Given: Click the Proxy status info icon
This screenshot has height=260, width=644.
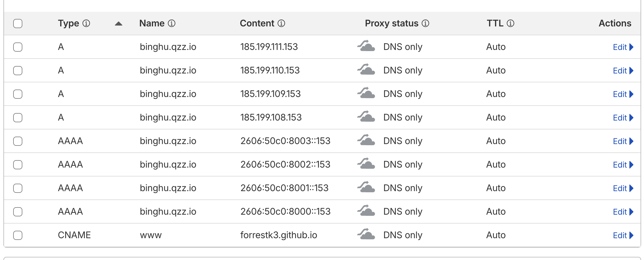Looking at the screenshot, I should point(425,23).
